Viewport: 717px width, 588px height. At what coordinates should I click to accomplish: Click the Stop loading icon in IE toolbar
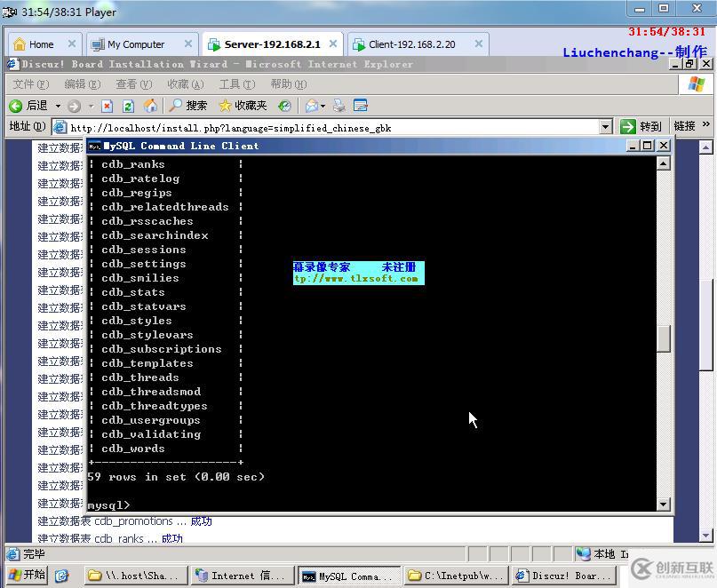point(107,106)
